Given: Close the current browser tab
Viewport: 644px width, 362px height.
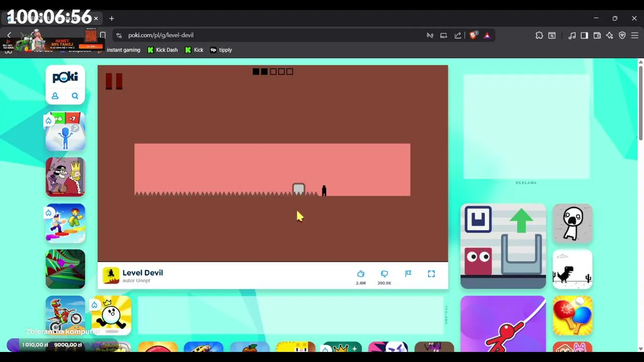Looking at the screenshot, I should click(96, 19).
